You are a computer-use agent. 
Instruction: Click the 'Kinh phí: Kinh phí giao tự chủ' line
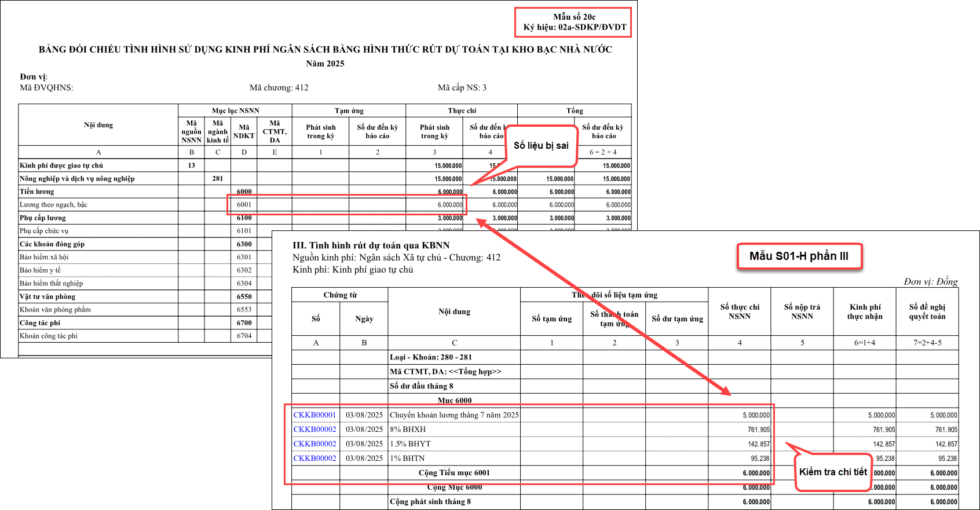[353, 270]
